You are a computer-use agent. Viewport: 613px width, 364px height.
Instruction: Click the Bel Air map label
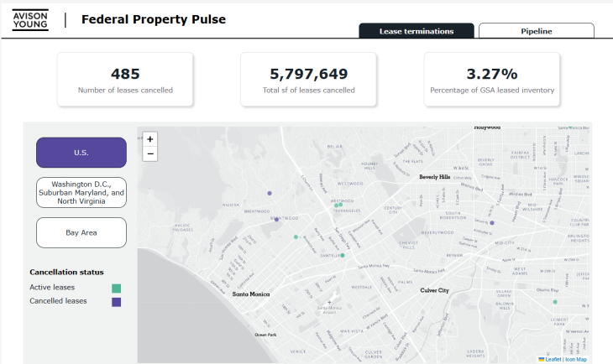click(x=335, y=147)
